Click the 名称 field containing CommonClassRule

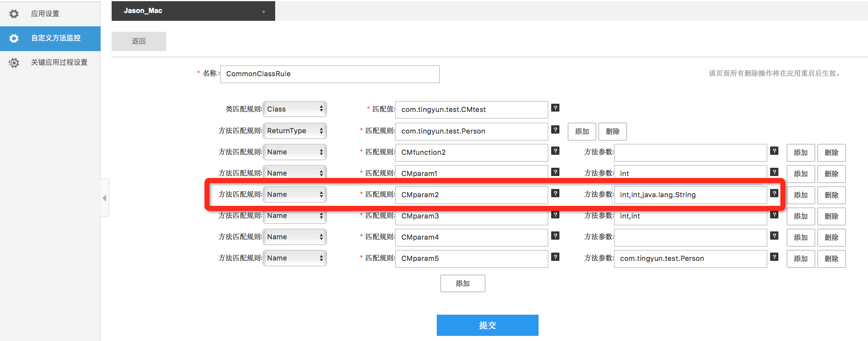click(x=330, y=74)
